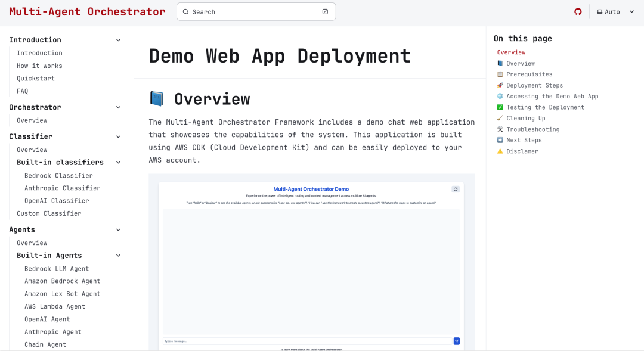Jump to Testing the Deployment section
Viewport: 644px width, 351px height.
click(x=540, y=107)
